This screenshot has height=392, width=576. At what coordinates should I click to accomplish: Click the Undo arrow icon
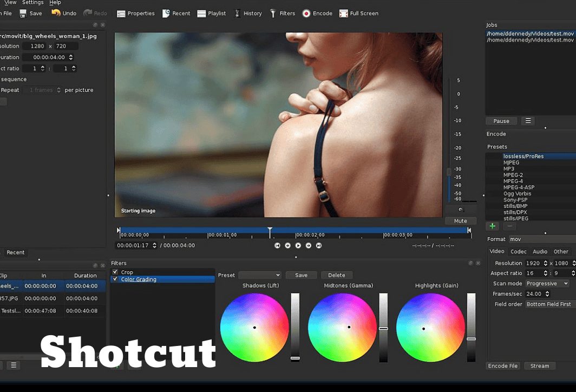pos(56,13)
